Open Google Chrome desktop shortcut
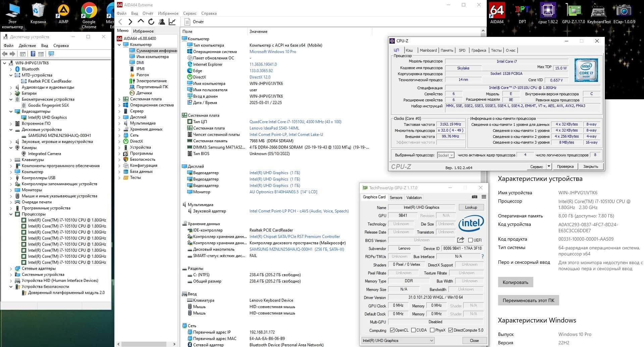 pyautogui.click(x=89, y=15)
